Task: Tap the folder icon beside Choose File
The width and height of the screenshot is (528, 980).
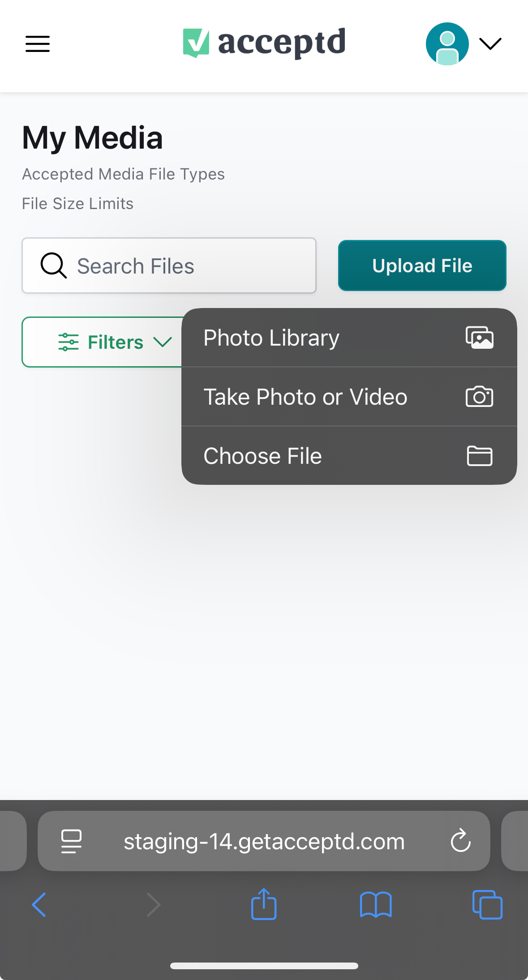Action: click(x=480, y=456)
